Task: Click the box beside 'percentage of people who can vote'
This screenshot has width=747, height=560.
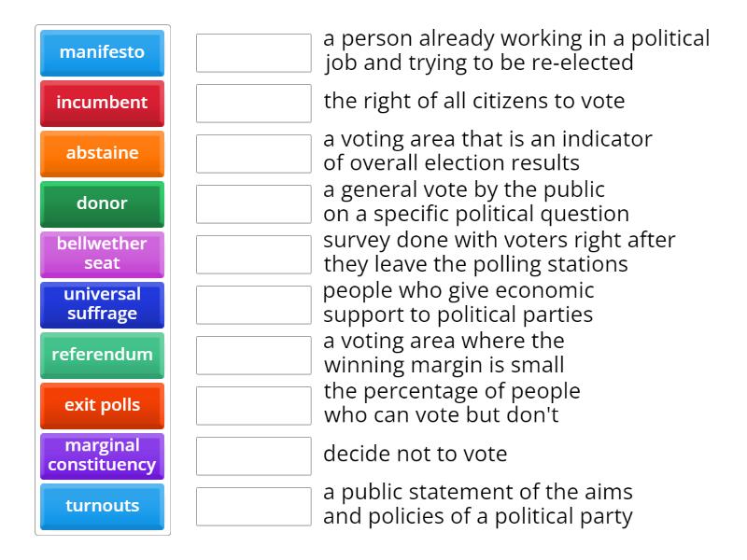Action: [252, 405]
